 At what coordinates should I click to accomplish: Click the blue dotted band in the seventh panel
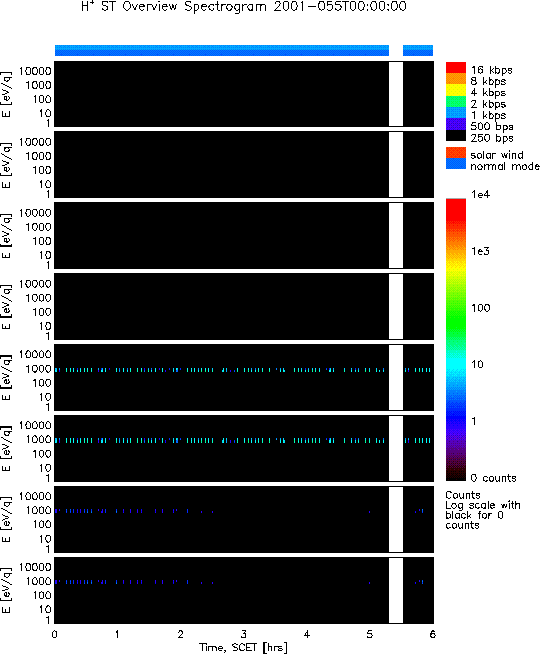point(134,511)
